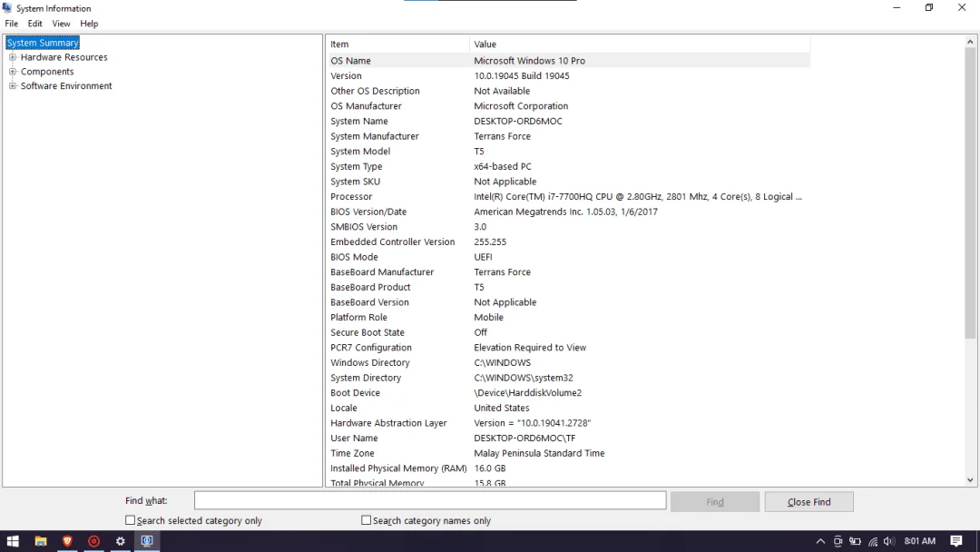
Task: Click the scrollbar up arrow
Action: (x=970, y=42)
